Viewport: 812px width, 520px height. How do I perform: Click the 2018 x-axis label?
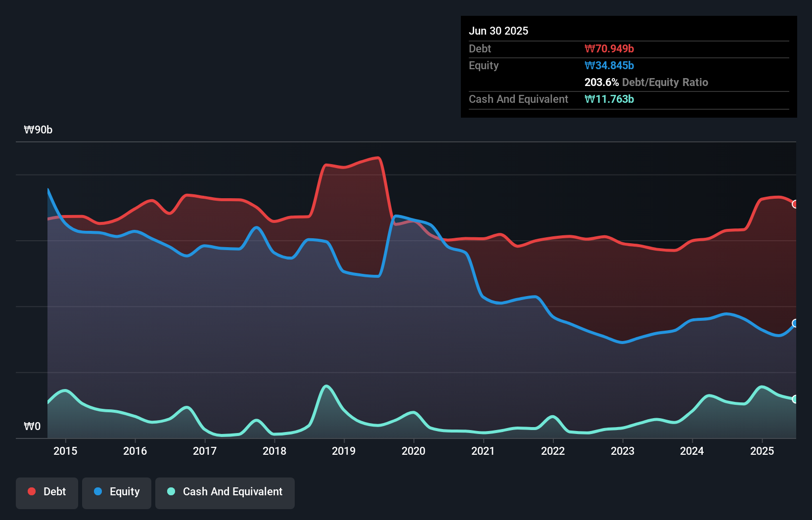274,451
